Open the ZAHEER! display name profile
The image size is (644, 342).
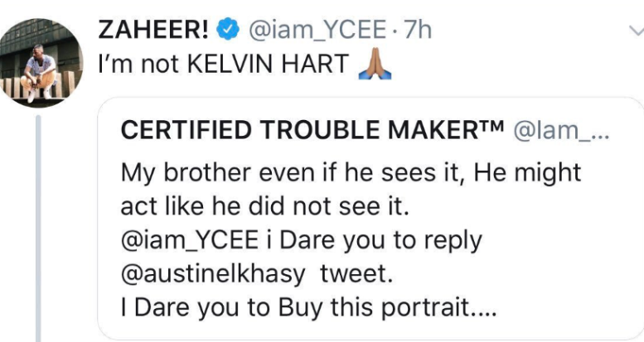point(153,30)
